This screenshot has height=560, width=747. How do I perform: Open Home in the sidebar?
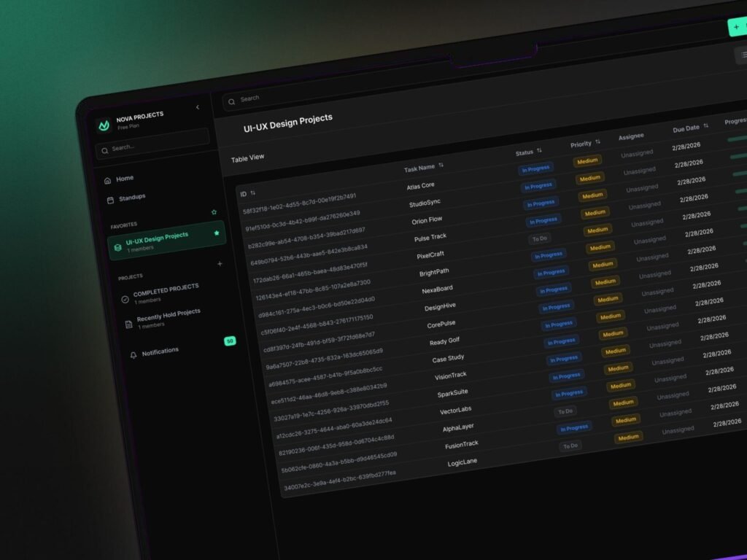[125, 179]
